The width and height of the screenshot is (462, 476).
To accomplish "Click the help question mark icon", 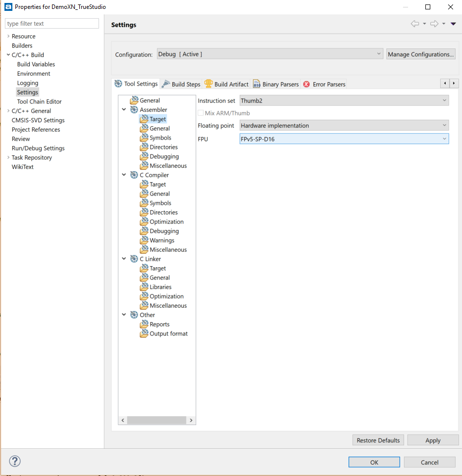I will coord(14,461).
